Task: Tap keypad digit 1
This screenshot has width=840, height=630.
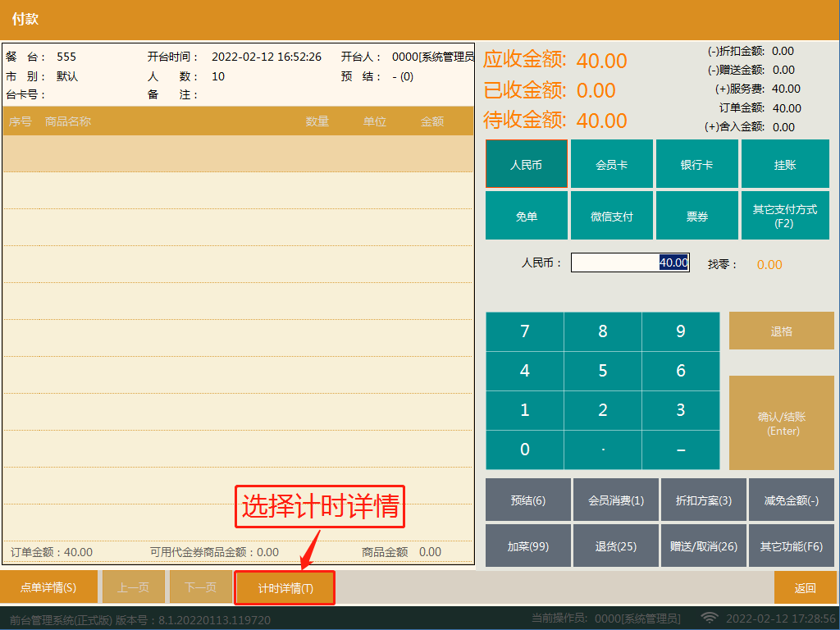Action: 525,410
